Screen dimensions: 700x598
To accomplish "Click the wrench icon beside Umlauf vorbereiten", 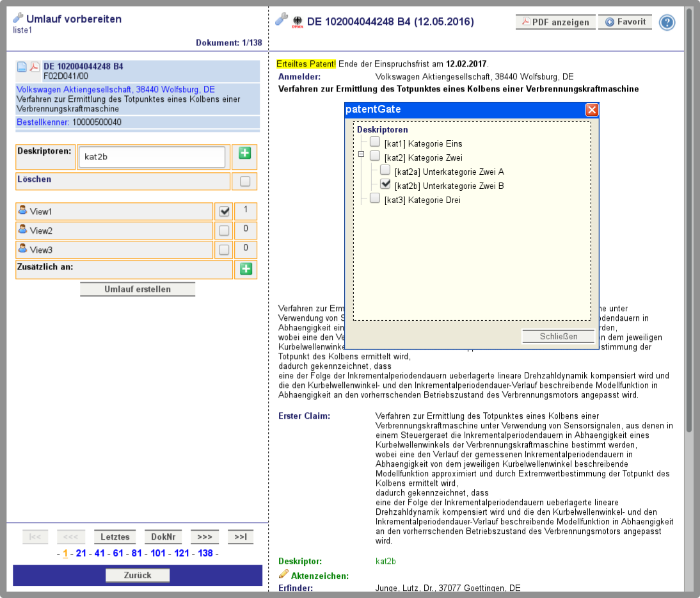I will [19, 18].
